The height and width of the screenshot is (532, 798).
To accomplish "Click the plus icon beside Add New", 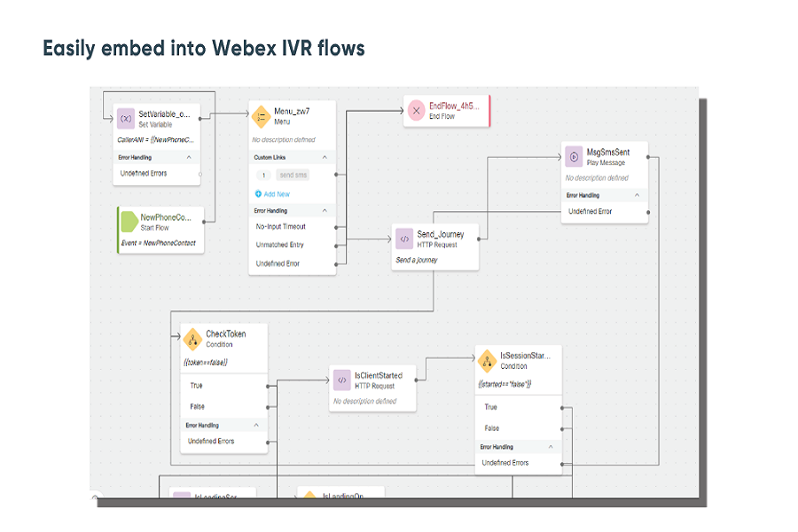I will tap(258, 194).
